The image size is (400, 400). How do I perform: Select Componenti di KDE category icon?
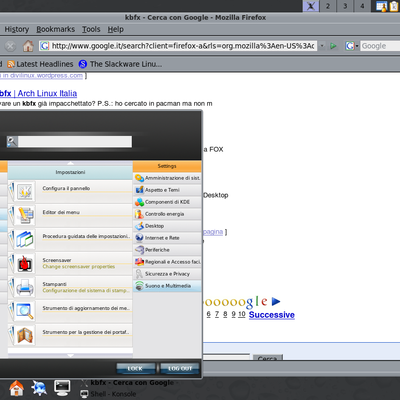(139, 202)
